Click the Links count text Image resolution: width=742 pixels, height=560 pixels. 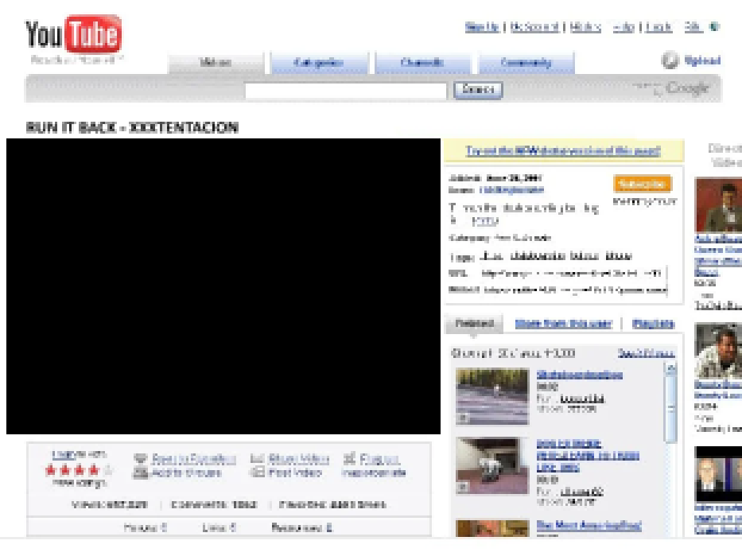coord(219,527)
